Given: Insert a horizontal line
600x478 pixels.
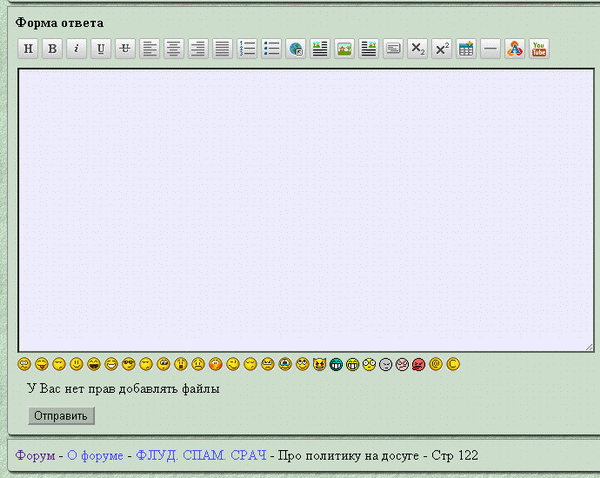Looking at the screenshot, I should [x=490, y=49].
